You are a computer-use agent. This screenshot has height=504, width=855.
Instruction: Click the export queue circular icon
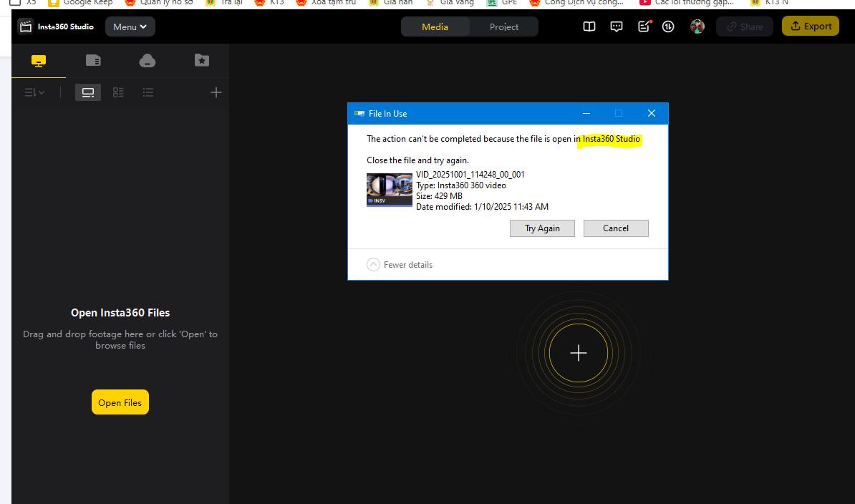point(668,26)
